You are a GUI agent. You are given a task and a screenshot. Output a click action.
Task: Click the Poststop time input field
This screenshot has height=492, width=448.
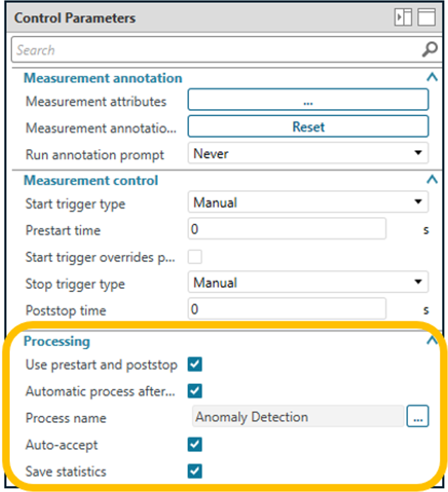tap(287, 309)
